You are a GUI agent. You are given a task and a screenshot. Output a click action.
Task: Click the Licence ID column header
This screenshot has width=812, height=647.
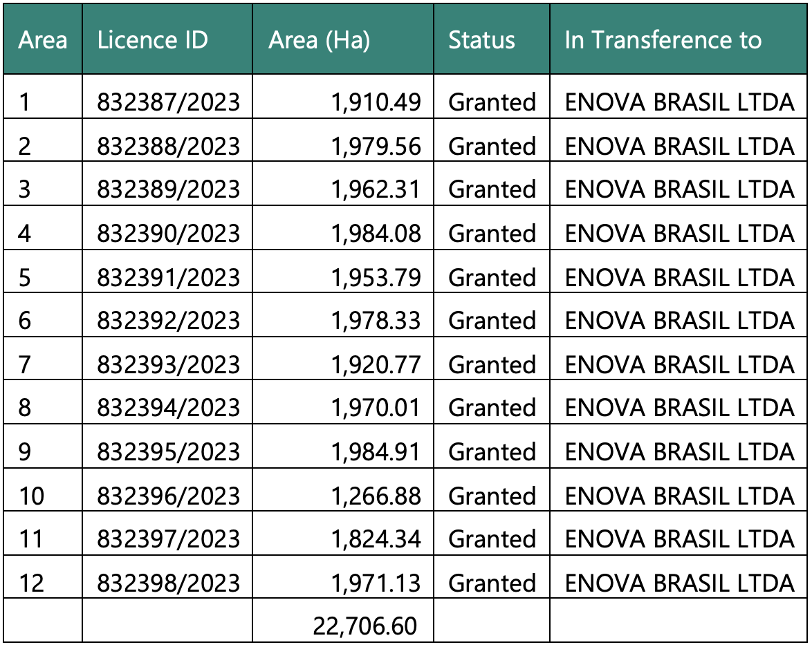(152, 40)
